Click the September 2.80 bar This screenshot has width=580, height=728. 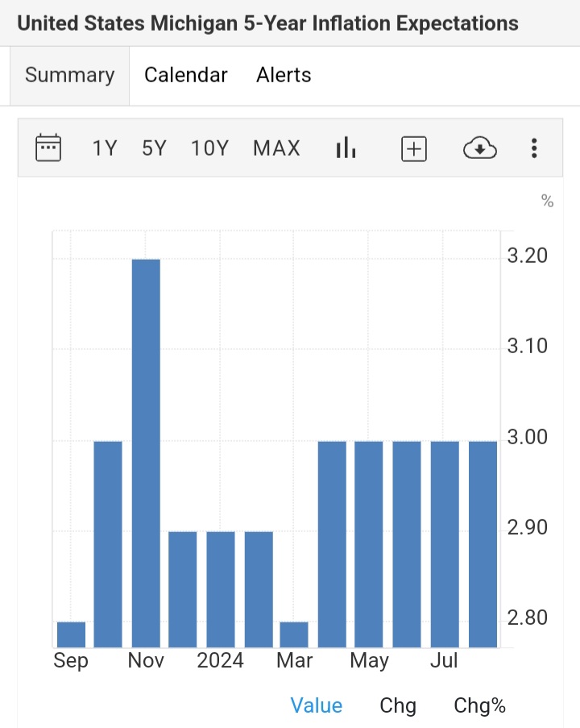[x=71, y=634]
